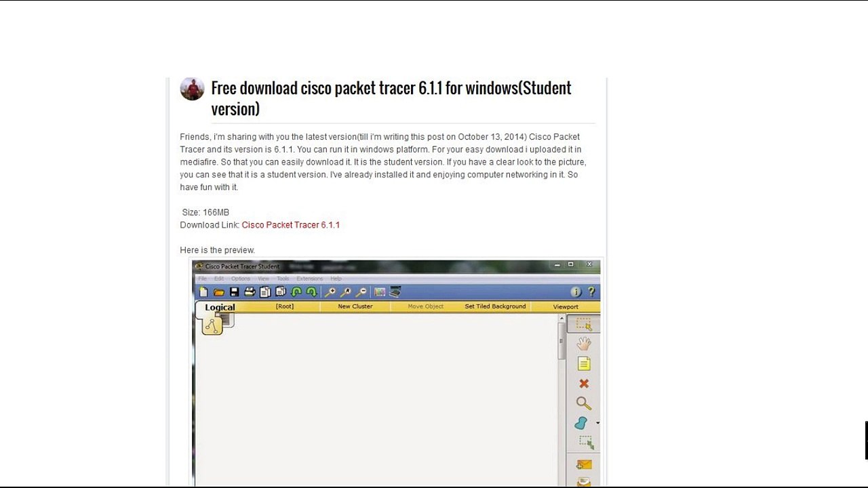This screenshot has height=488, width=868.
Task: Click the network information 'i' icon
Action: tap(576, 292)
